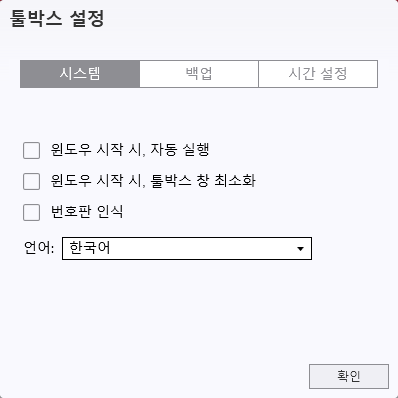Select the 시간 설정 tab
Viewport: 398px width, 398px height.
coord(318,74)
